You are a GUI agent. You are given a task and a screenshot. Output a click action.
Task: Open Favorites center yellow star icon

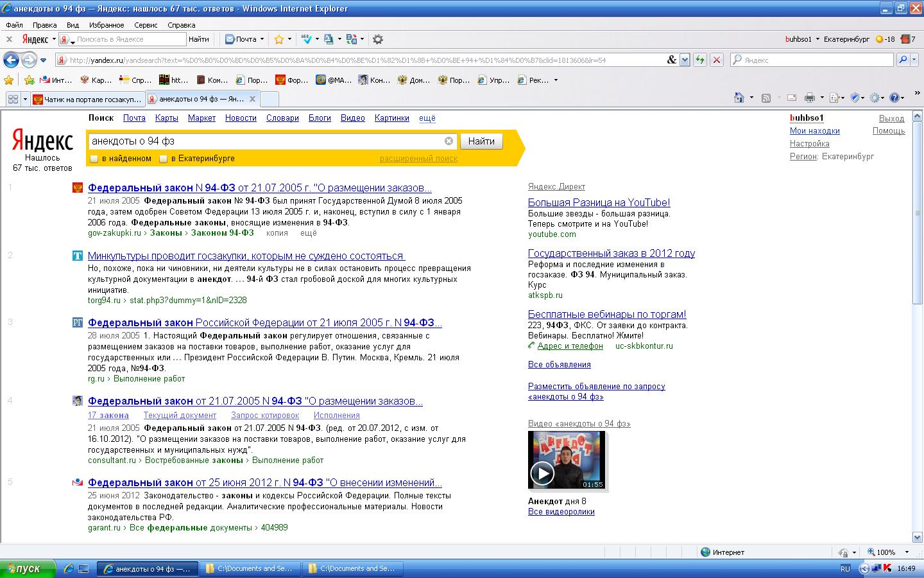(x=9, y=80)
